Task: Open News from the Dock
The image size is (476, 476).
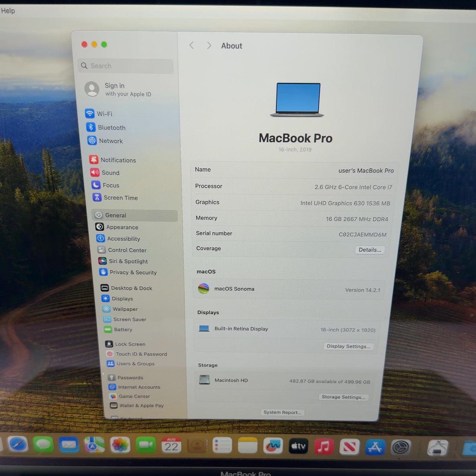Action: click(x=349, y=447)
